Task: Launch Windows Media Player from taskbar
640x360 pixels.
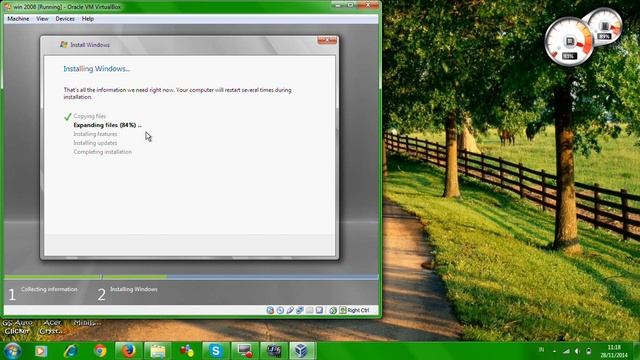Action: point(41,351)
